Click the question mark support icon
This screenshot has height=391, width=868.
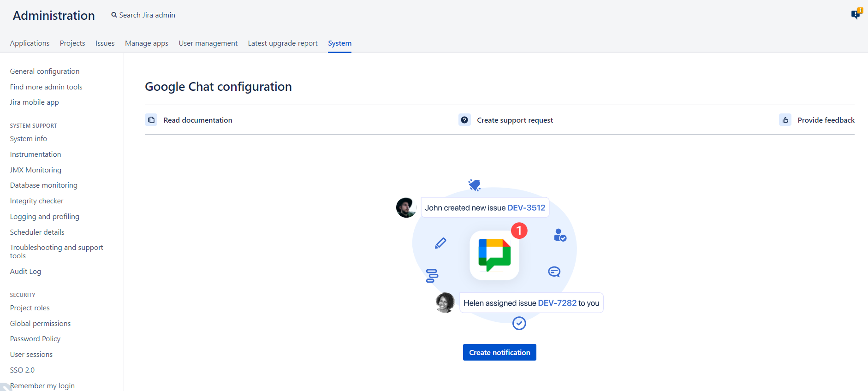[464, 120]
